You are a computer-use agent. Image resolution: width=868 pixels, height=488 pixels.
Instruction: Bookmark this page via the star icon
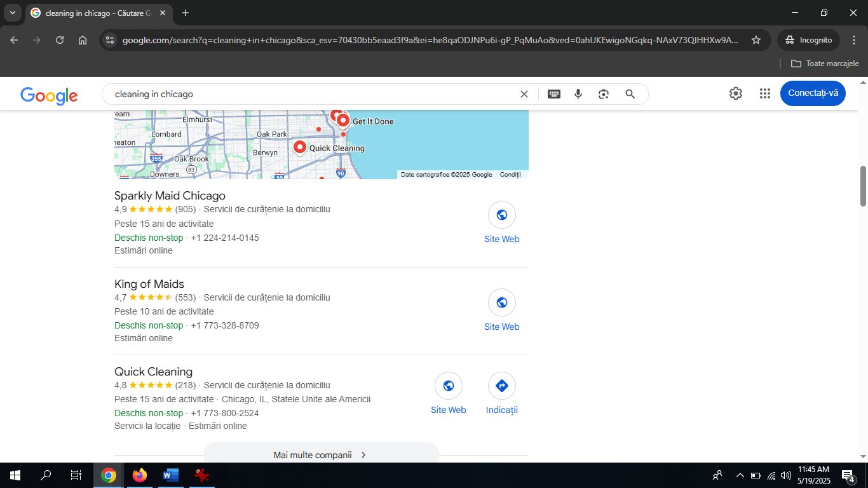[x=756, y=39]
